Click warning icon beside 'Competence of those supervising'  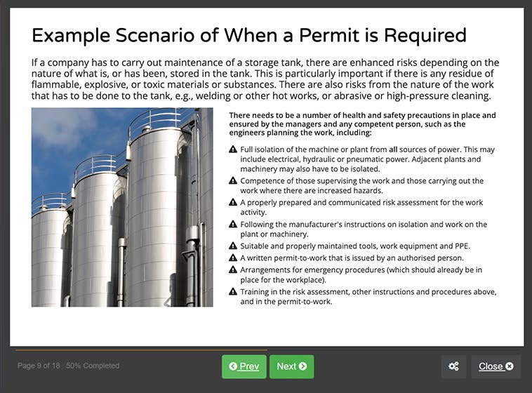(233, 180)
